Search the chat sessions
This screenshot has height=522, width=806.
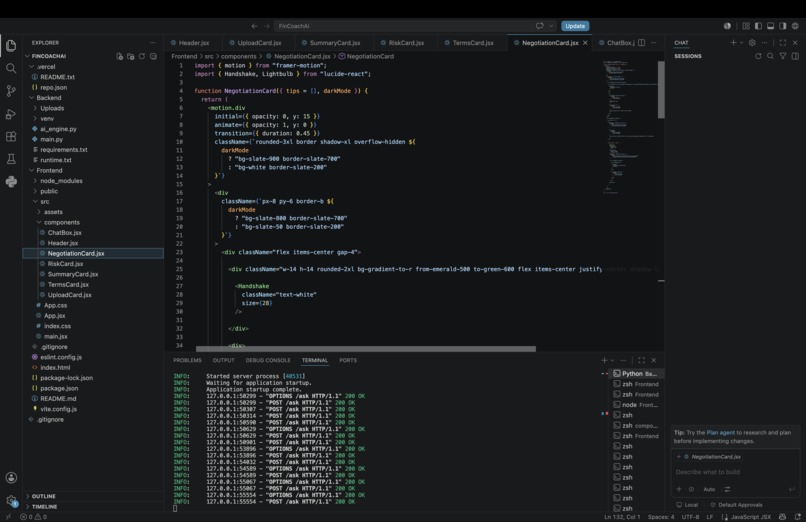coord(770,56)
